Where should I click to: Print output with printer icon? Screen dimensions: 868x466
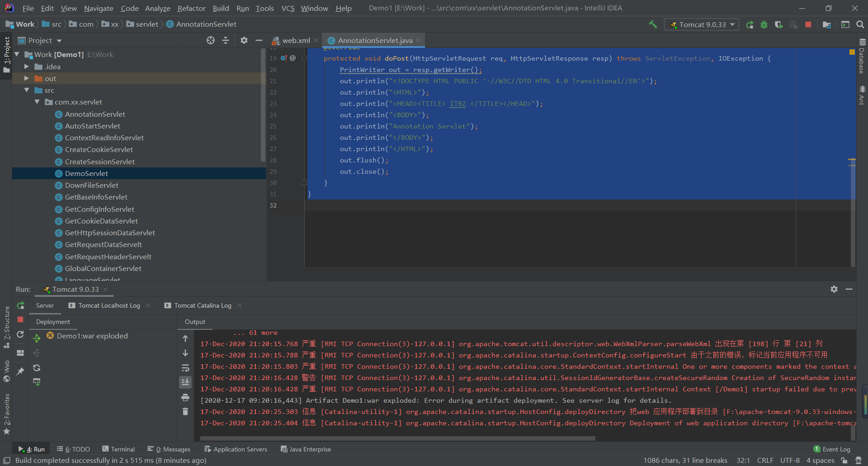click(x=185, y=397)
